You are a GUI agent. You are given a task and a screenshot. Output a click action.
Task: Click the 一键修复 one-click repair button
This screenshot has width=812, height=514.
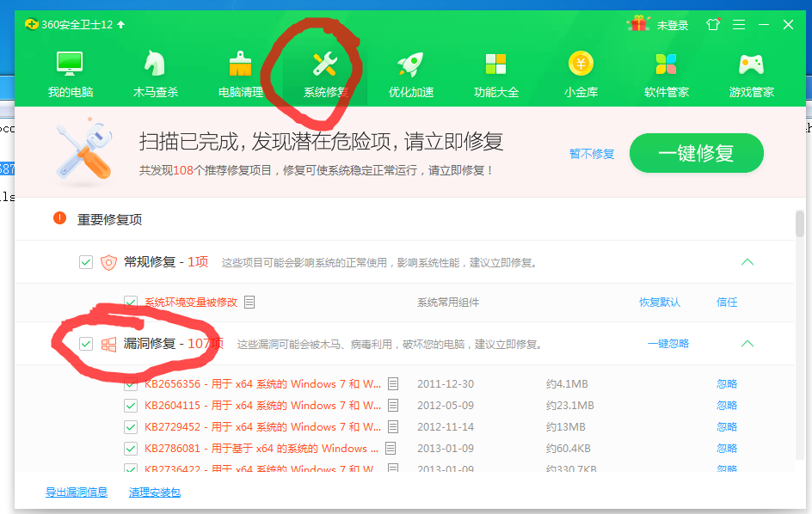(x=697, y=153)
